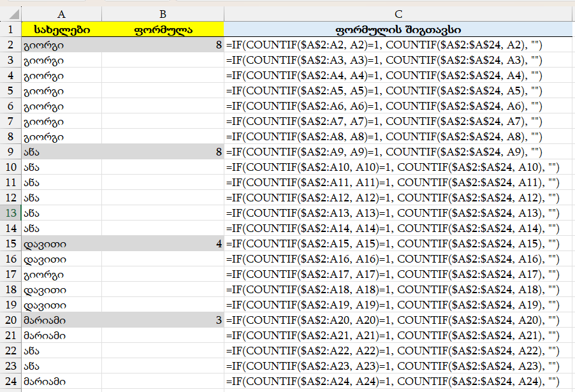Select cell B9 showing value 8

tap(163, 152)
